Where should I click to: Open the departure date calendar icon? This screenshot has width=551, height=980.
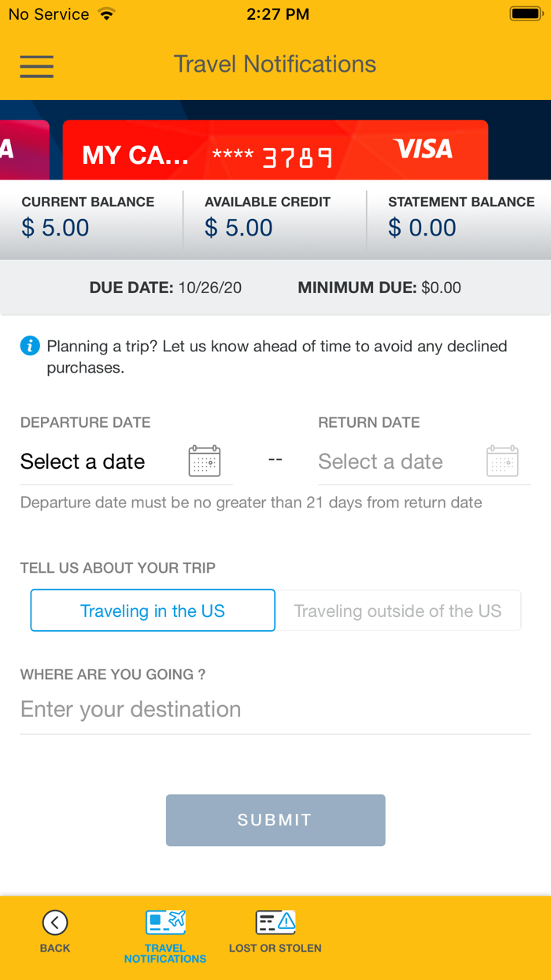[205, 461]
